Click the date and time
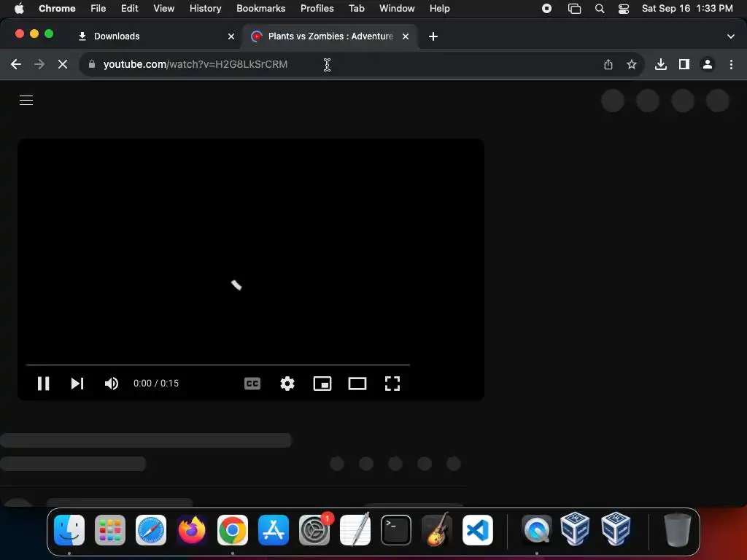Image resolution: width=747 pixels, height=560 pixels. (x=687, y=8)
